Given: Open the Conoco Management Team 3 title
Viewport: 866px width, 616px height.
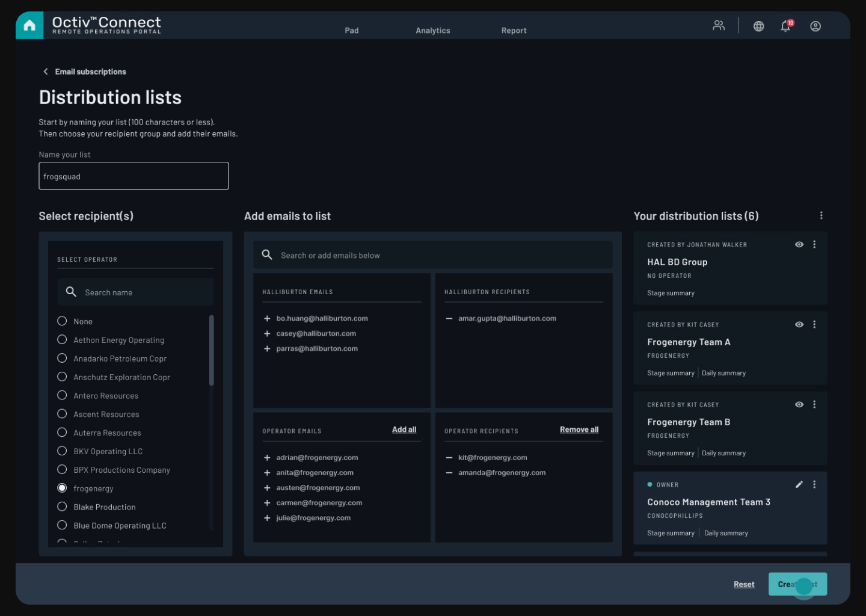Looking at the screenshot, I should tap(708, 502).
